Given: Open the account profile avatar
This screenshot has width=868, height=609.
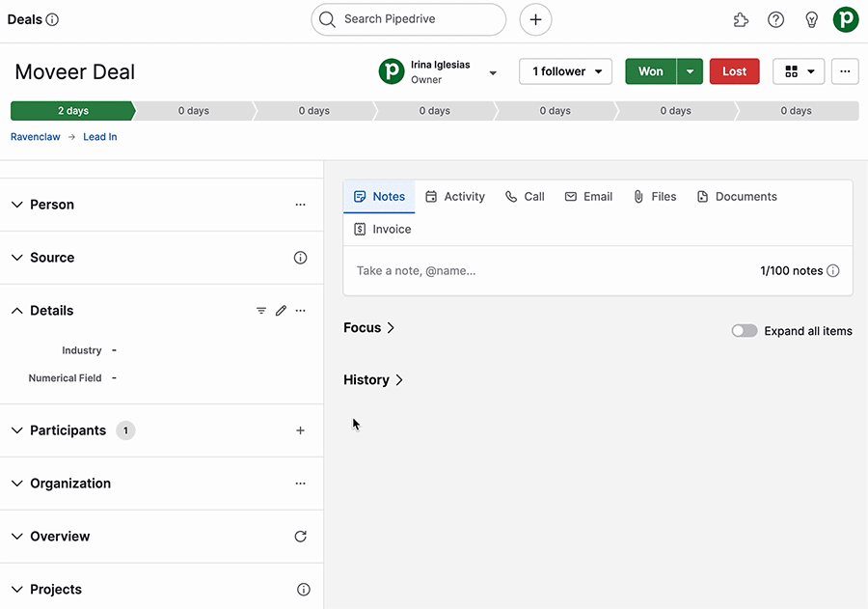Looking at the screenshot, I should click(x=846, y=19).
